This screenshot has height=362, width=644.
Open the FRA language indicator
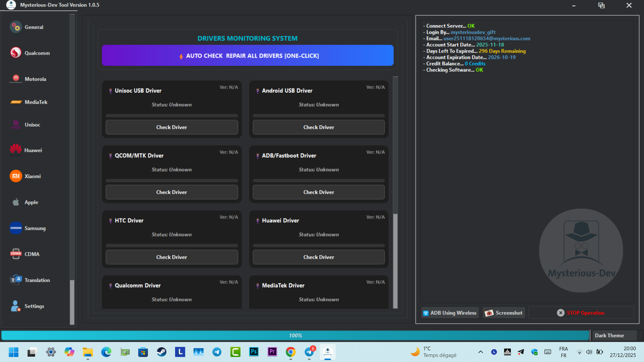(563, 352)
